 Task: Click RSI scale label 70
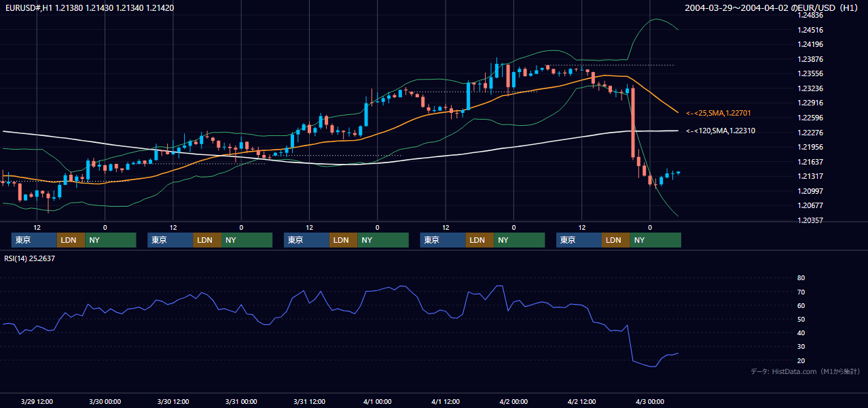pos(801,292)
